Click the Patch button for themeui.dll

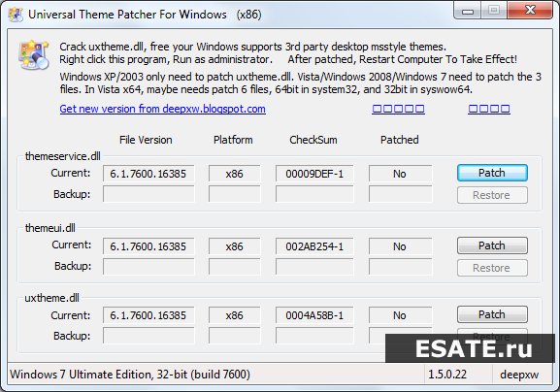[492, 245]
